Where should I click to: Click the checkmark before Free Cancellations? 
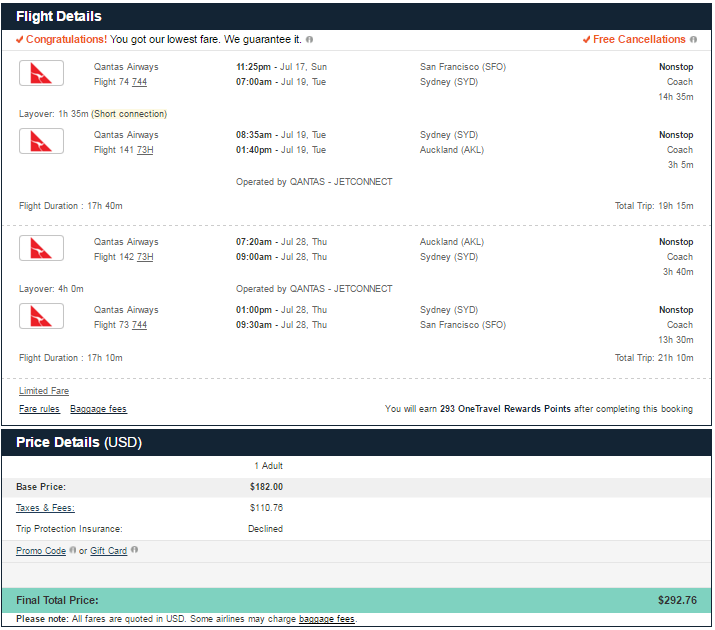point(587,40)
